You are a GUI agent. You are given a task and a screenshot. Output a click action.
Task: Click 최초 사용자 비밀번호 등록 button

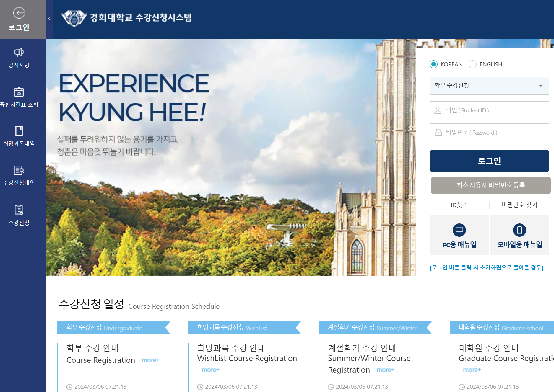(491, 185)
